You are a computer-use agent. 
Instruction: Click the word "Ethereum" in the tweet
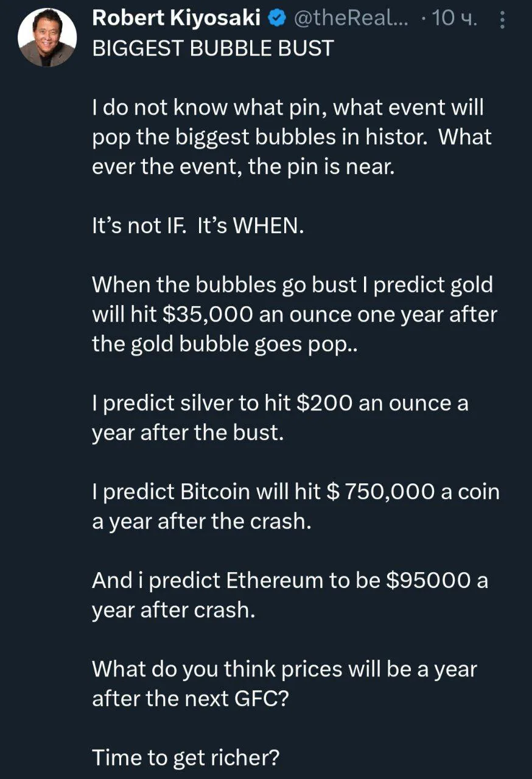click(x=275, y=580)
